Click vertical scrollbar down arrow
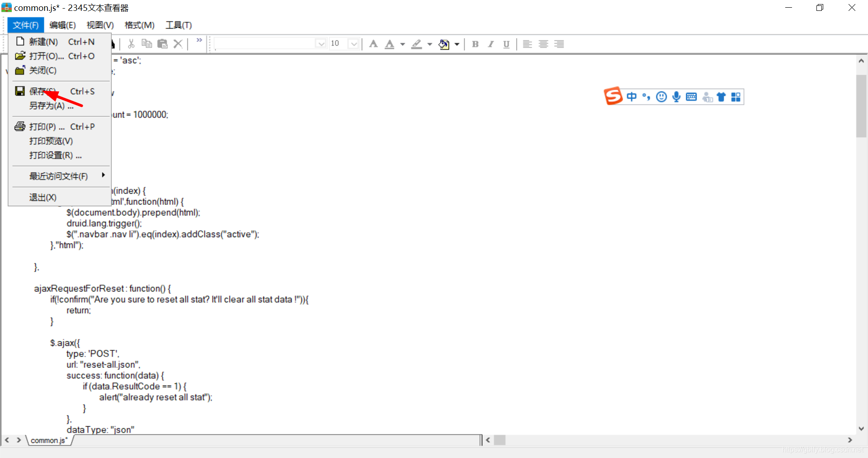Screen dimensions: 868x458 (861, 429)
